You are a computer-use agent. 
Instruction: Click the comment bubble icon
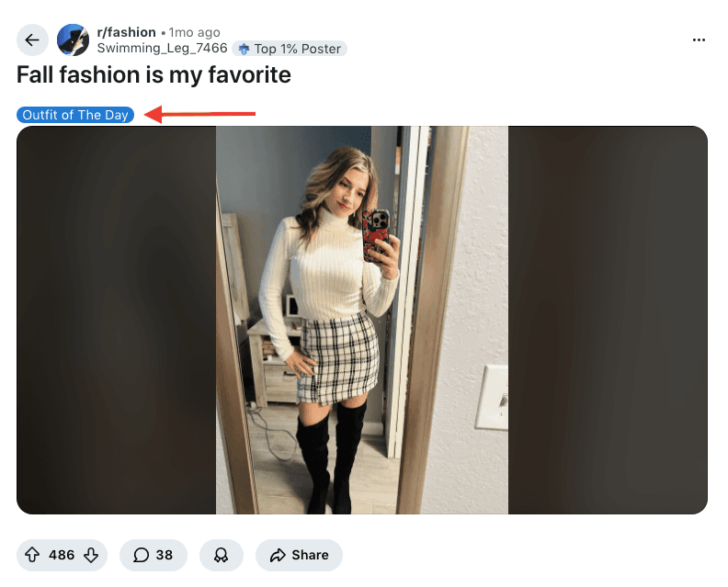(x=142, y=555)
